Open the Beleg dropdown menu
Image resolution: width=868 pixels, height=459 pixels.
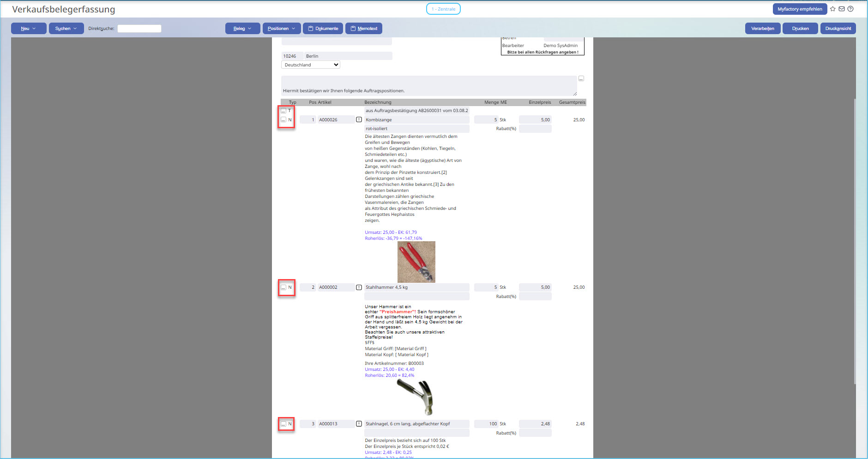click(243, 29)
